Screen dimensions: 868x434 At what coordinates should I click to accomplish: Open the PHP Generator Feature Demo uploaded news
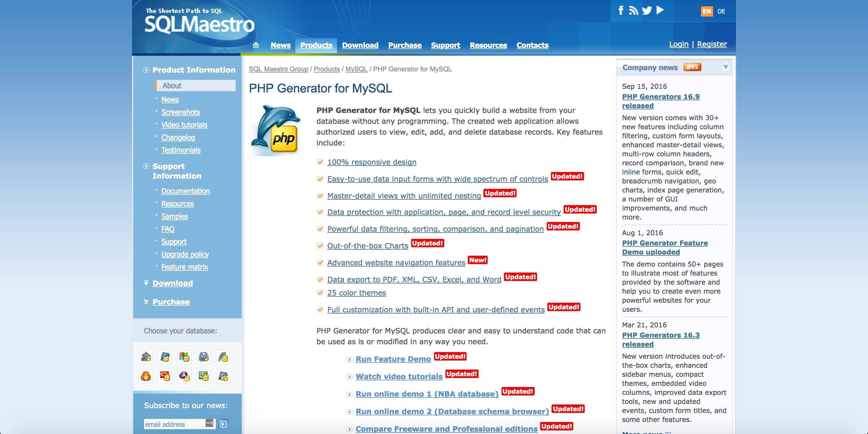pos(665,248)
